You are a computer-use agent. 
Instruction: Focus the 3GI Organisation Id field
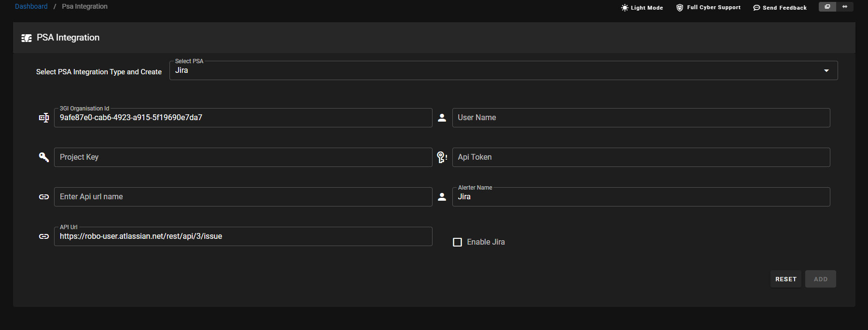pos(243,118)
